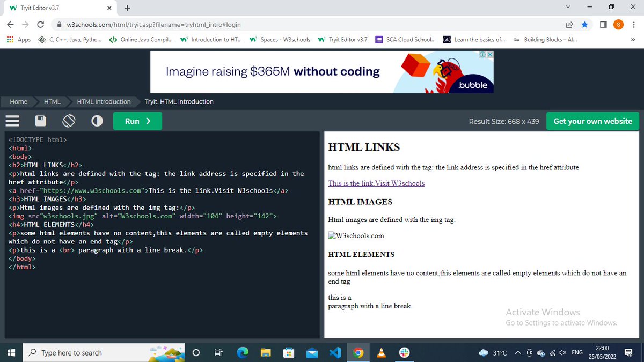Viewport: 644px width, 362px height.
Task: Launch Microsoft Edge from the taskbar
Action: pyautogui.click(x=243, y=352)
